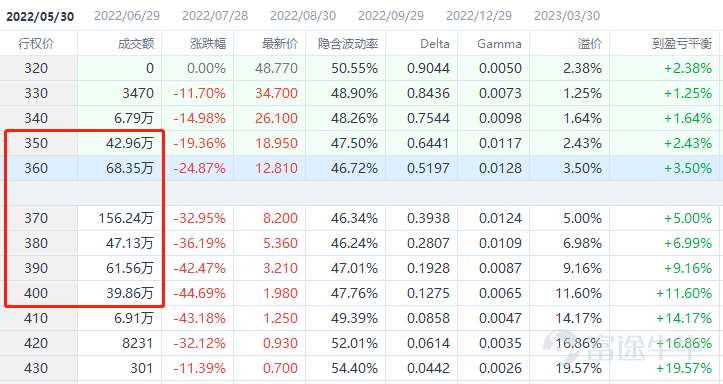
Task: Click implied volatility 50.55%
Action: coord(355,68)
